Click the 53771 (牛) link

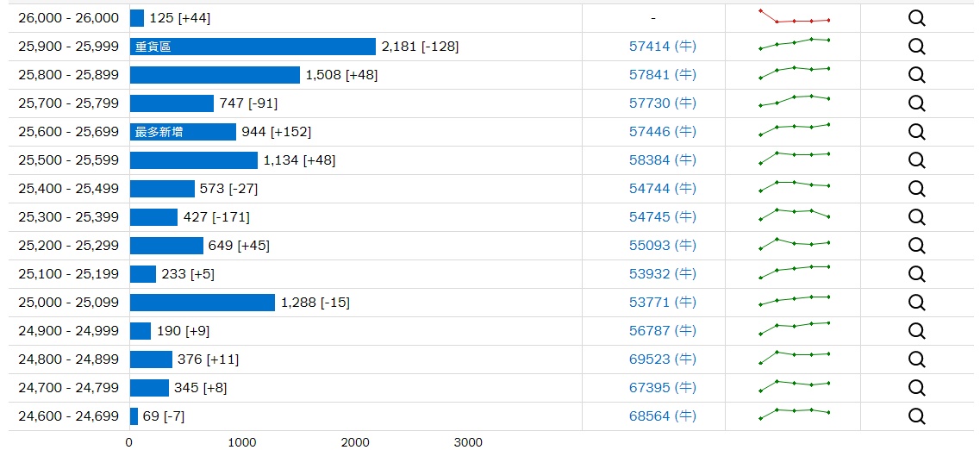click(x=663, y=303)
